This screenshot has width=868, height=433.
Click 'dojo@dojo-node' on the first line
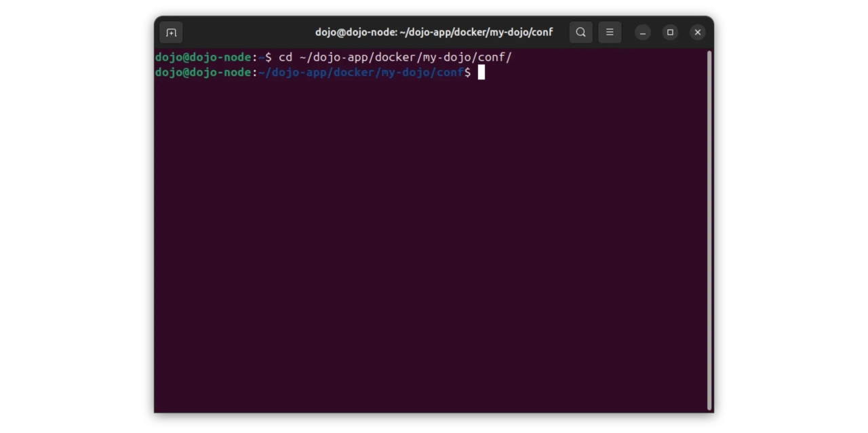click(203, 58)
